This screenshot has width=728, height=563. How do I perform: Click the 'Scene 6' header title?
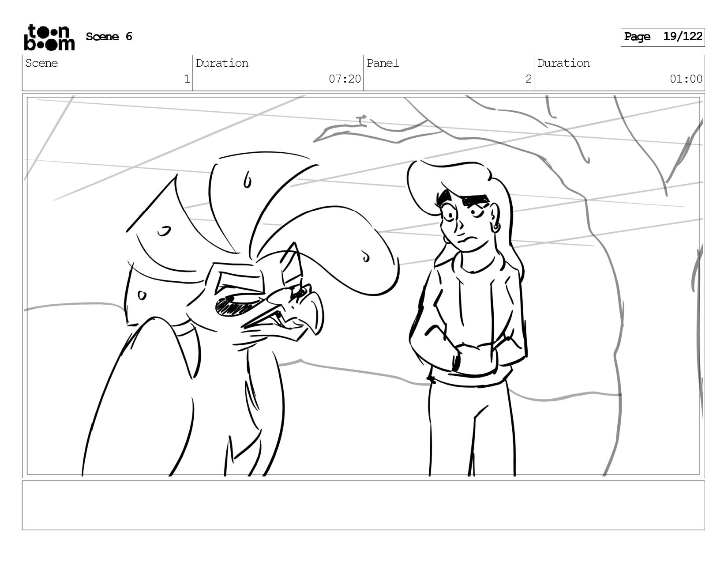pyautogui.click(x=109, y=37)
